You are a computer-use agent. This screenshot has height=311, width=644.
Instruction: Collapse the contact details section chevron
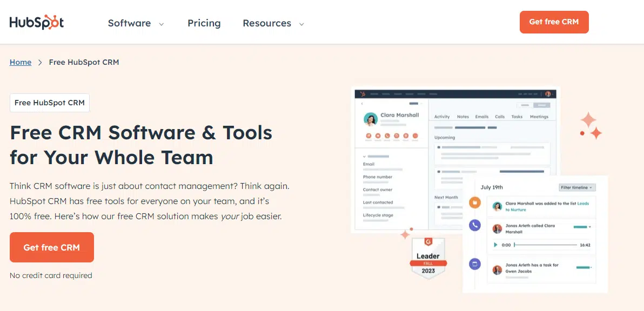[364, 157]
